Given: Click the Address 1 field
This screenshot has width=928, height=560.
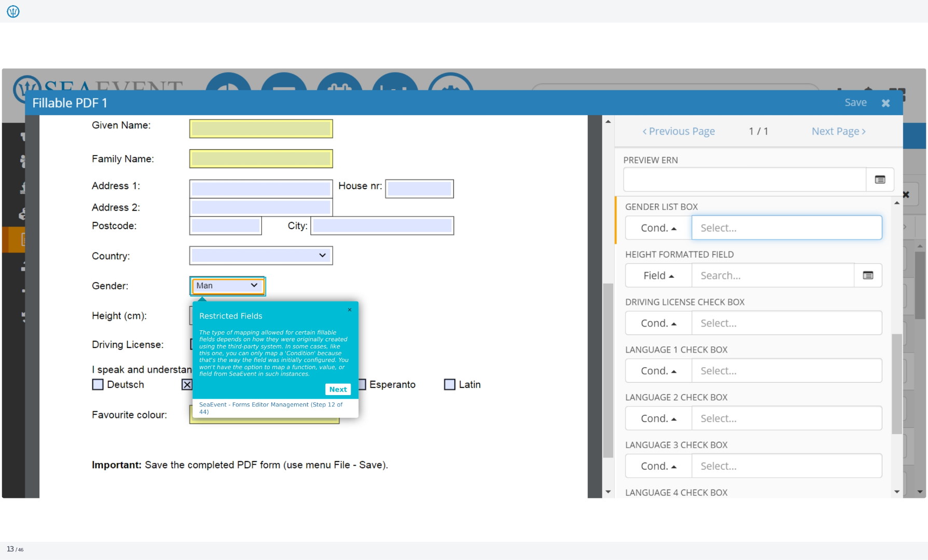Looking at the screenshot, I should pyautogui.click(x=261, y=189).
